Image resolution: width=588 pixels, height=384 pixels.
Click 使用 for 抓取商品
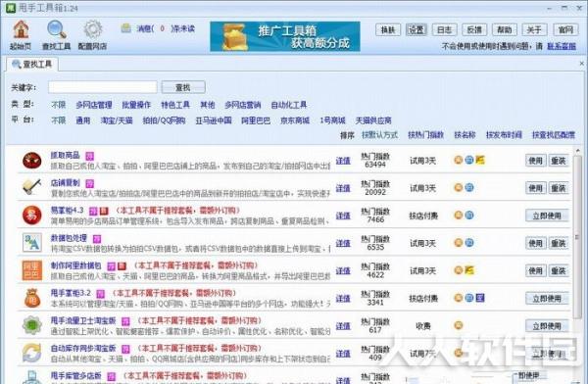(535, 161)
